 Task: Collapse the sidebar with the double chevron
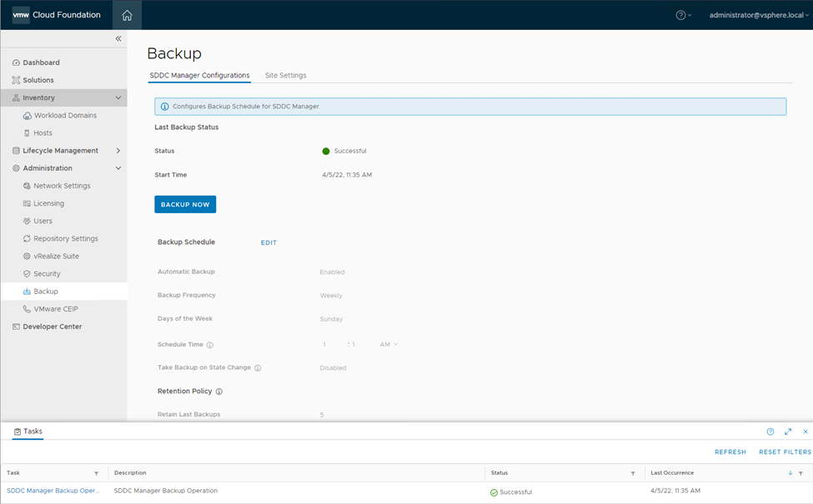pos(118,39)
